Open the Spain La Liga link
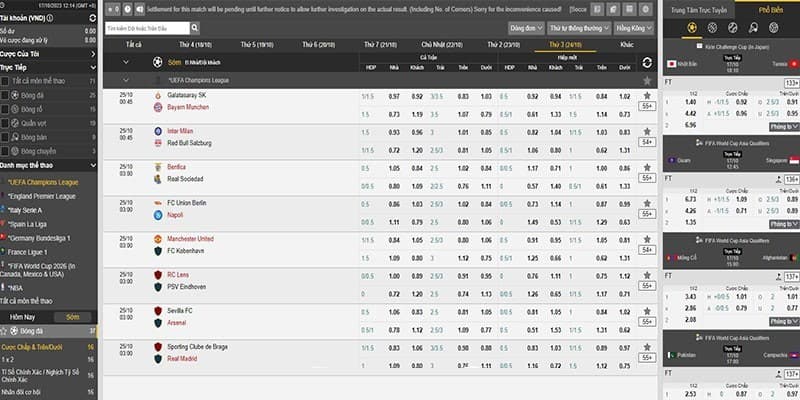Screen dimensions: 800x400 pyautogui.click(x=27, y=224)
